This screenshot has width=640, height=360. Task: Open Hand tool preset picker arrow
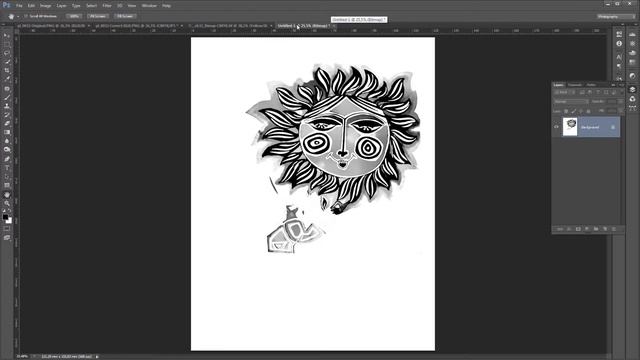[18, 16]
